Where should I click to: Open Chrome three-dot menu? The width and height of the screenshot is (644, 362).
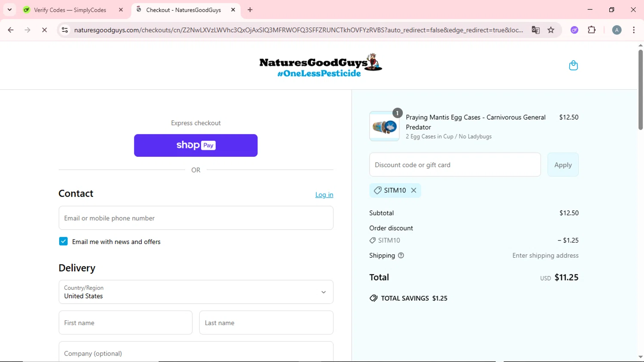(x=634, y=30)
